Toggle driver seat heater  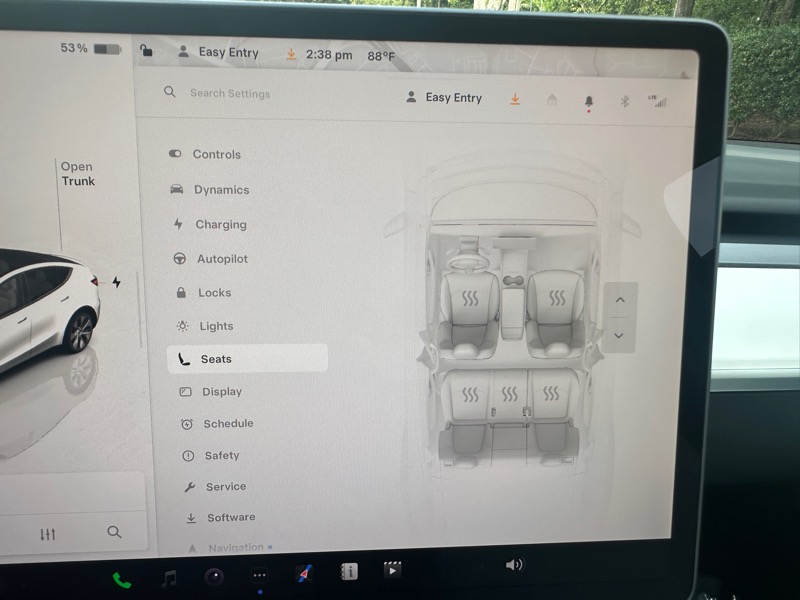click(x=470, y=298)
